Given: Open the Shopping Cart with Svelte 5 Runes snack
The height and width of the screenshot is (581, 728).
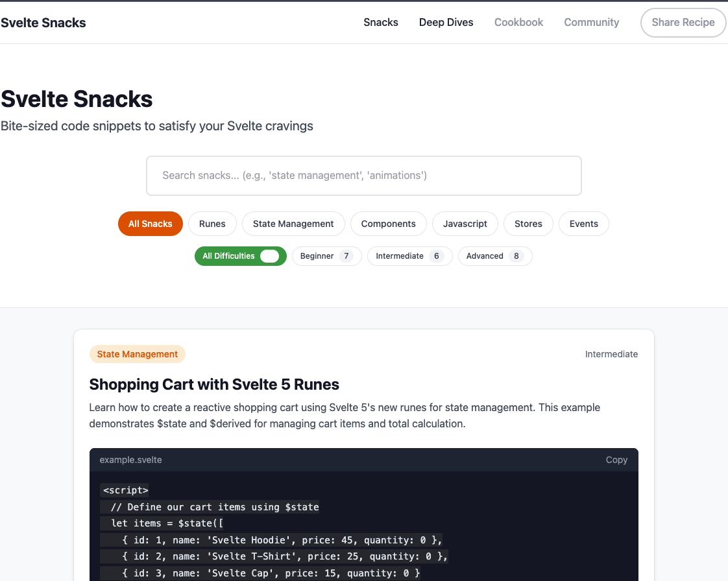Looking at the screenshot, I should [214, 384].
